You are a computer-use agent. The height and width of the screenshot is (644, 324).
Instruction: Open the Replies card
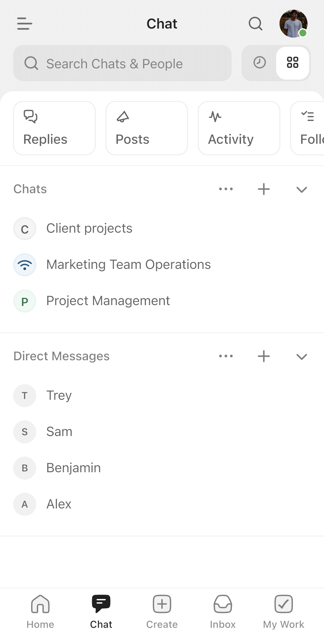click(x=54, y=128)
